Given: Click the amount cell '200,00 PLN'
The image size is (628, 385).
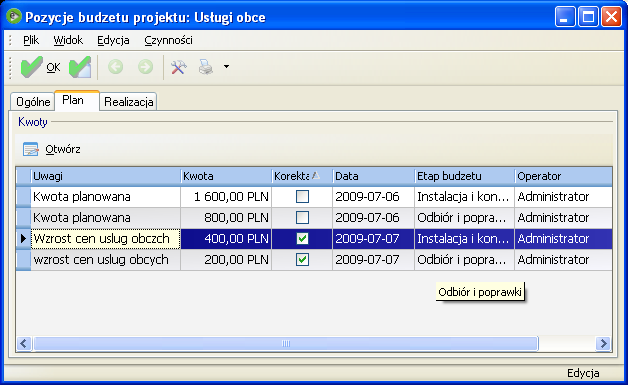Looking at the screenshot, I should [x=226, y=260].
